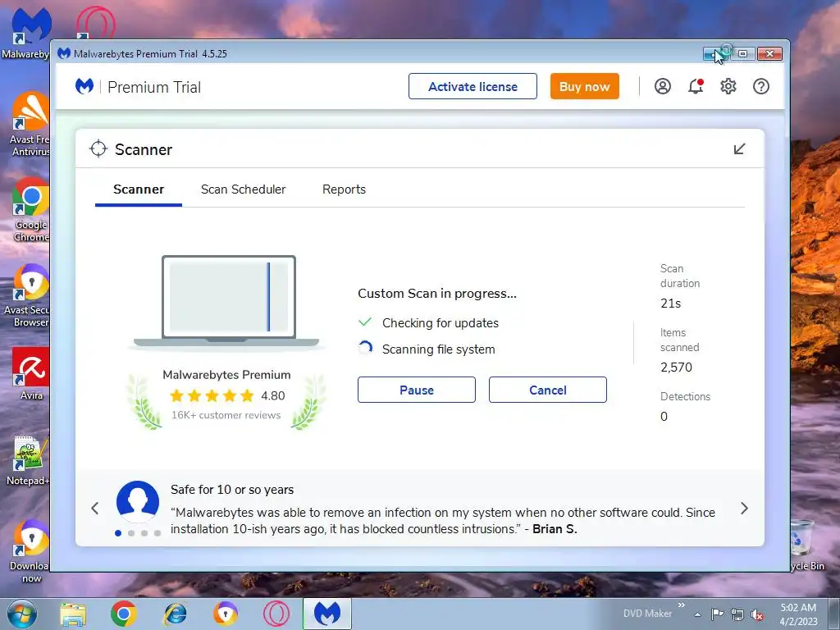This screenshot has width=840, height=630.
Task: Open the Settings gear
Action: coord(728,86)
